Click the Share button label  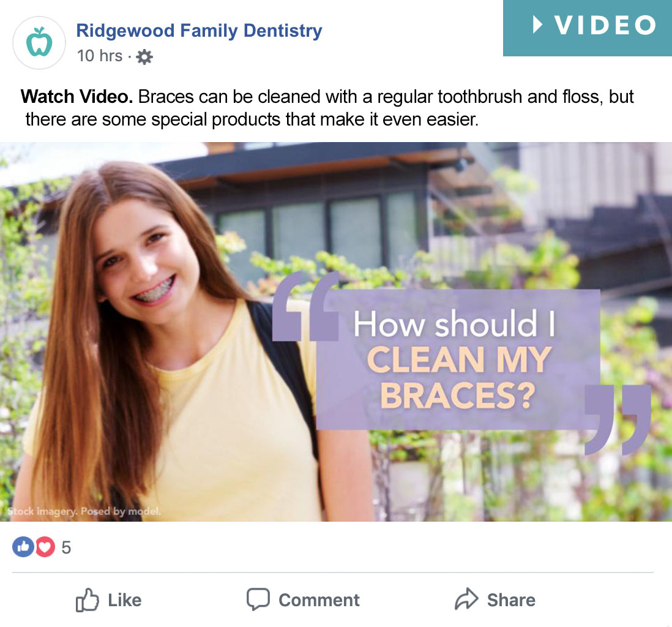click(x=511, y=600)
